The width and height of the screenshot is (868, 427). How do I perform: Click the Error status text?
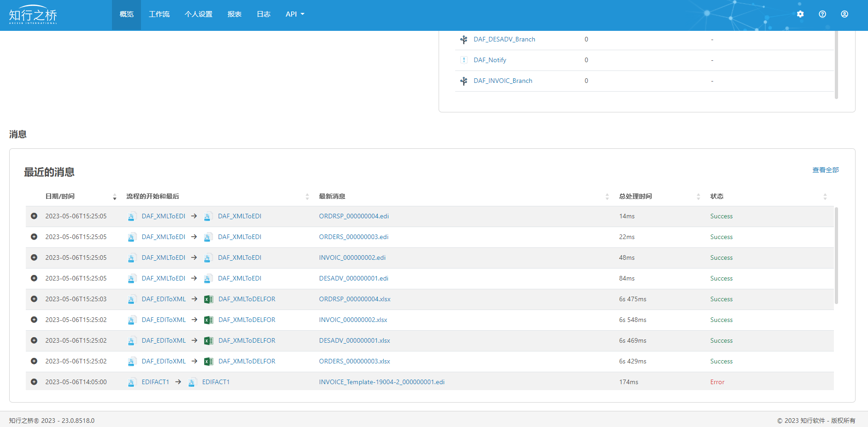pos(717,382)
